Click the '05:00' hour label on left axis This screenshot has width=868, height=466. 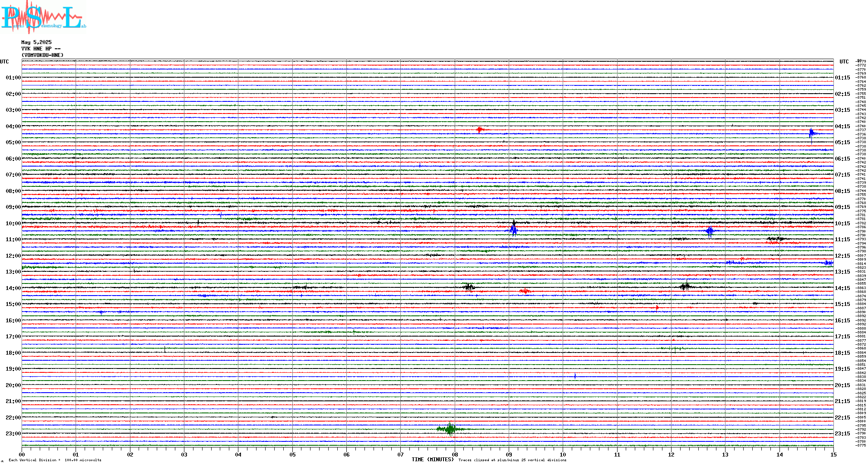[13, 142]
